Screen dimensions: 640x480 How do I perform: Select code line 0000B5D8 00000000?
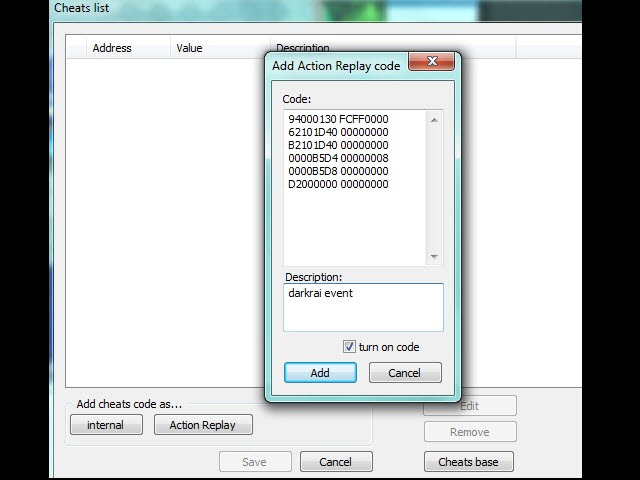click(338, 171)
